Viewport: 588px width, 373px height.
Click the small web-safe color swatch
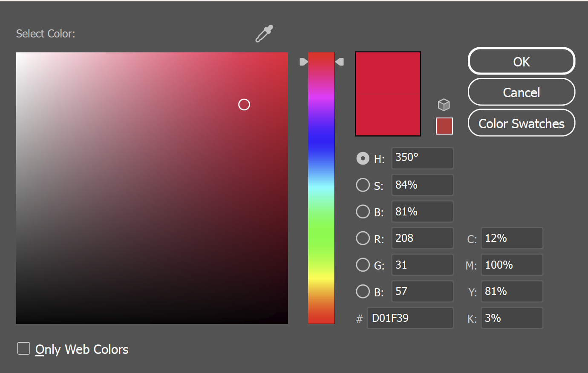click(444, 126)
